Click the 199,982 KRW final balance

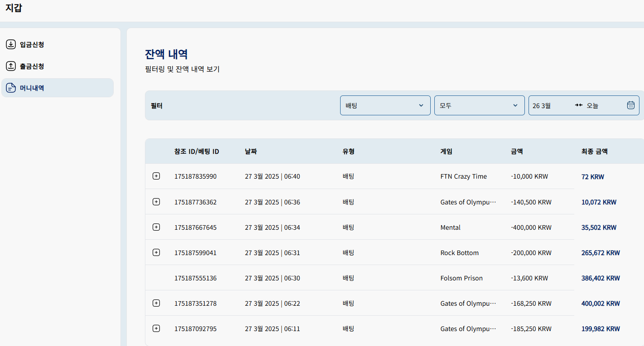click(x=601, y=329)
